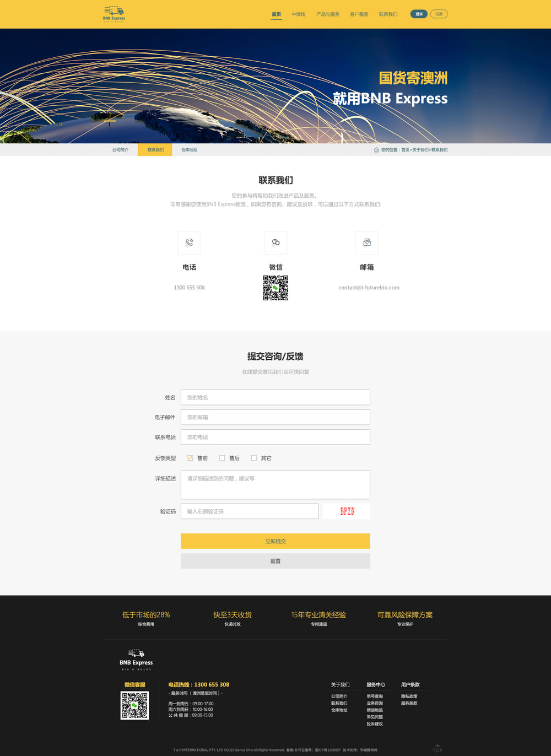The width and height of the screenshot is (551, 756).
Task: Open footer link 禁运物品
Action: (x=375, y=710)
